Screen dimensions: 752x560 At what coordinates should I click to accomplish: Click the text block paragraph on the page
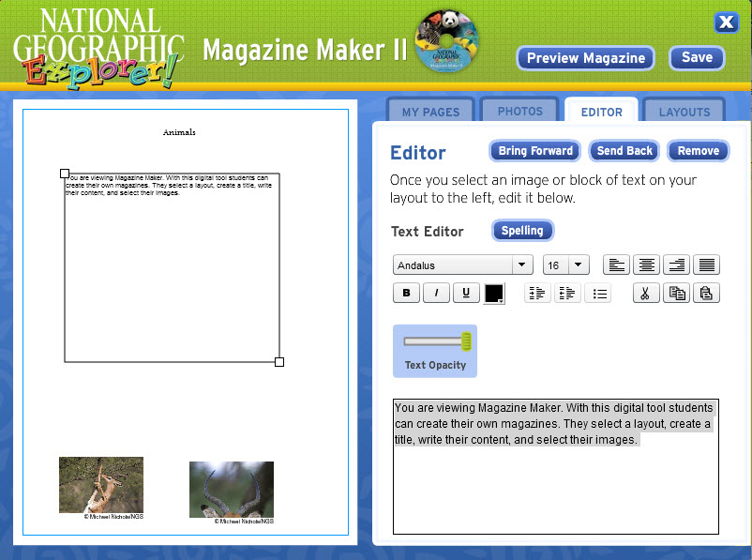coord(169,185)
